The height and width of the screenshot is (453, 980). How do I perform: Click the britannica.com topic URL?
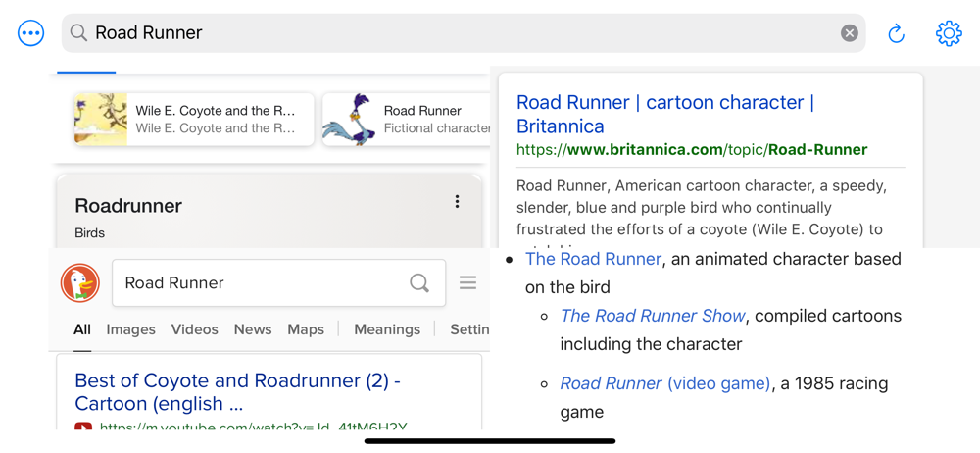pyautogui.click(x=692, y=150)
